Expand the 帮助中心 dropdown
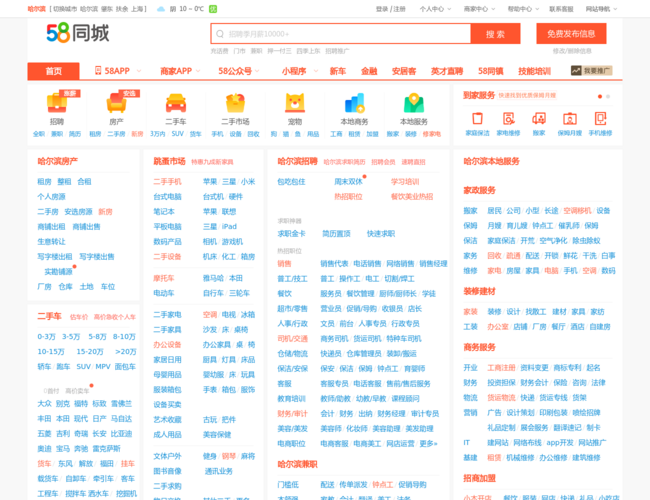650x500 pixels. [x=523, y=9]
